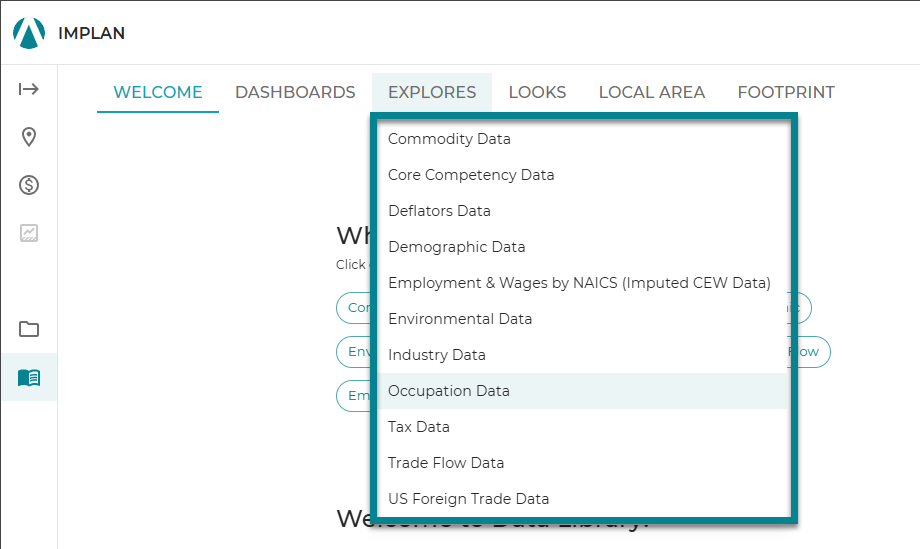Select Environmental Data menu item

coord(582,318)
